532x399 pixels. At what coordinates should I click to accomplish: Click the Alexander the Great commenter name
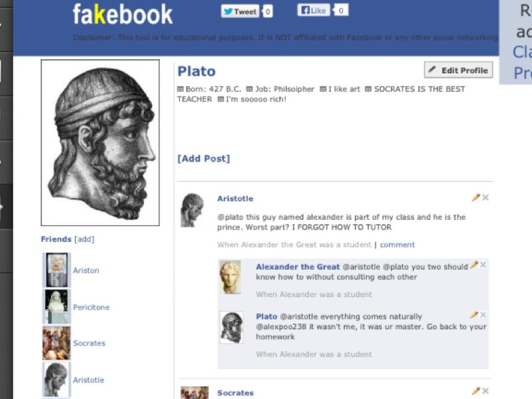pos(298,267)
